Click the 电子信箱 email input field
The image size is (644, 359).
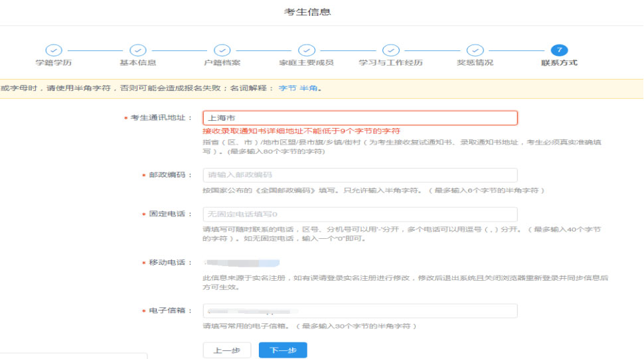pos(360,311)
